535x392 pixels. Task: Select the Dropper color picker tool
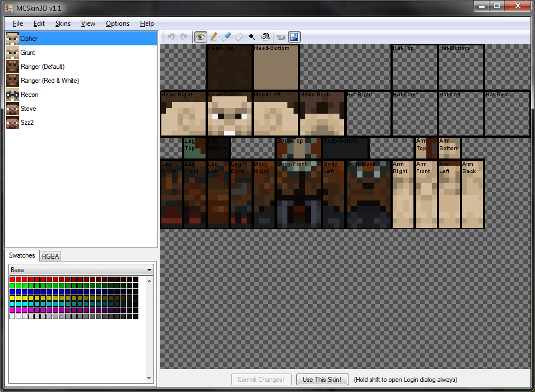pos(226,37)
